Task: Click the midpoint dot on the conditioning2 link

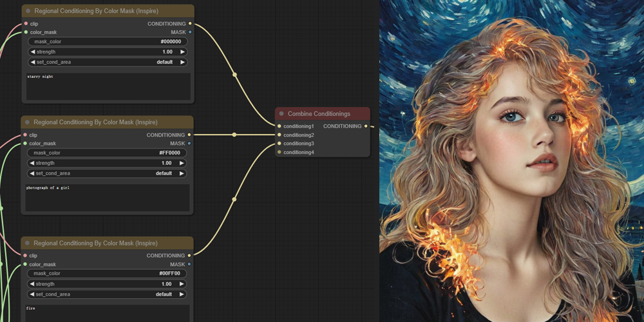Action: click(234, 135)
